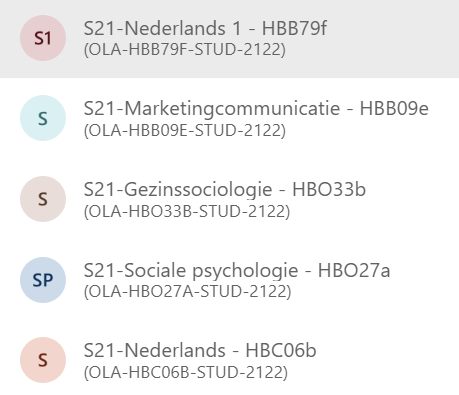
Task: Select the list row containing HBO33b
Action: (x=229, y=199)
